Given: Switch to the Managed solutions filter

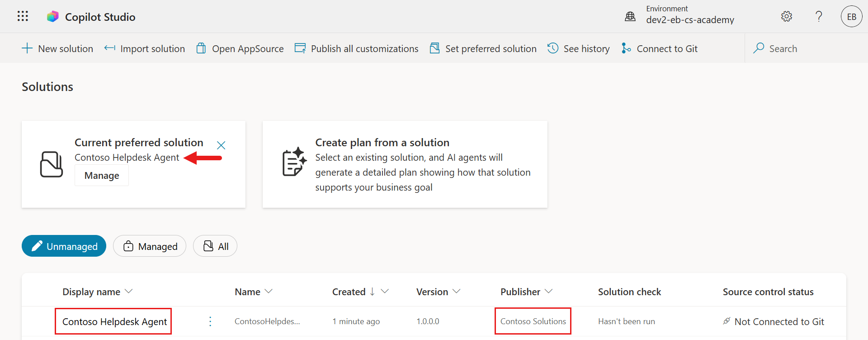Looking at the screenshot, I should (150, 246).
